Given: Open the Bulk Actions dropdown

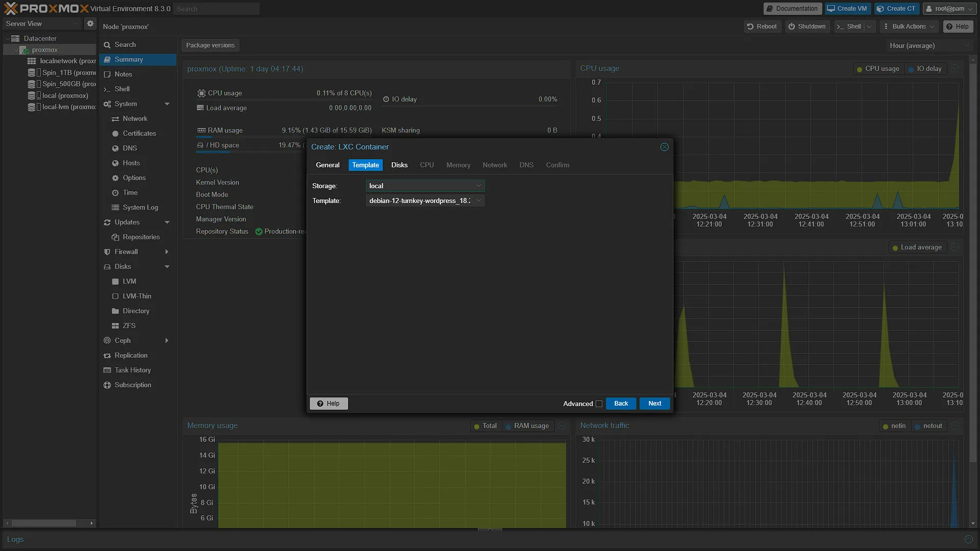Looking at the screenshot, I should [x=909, y=27].
